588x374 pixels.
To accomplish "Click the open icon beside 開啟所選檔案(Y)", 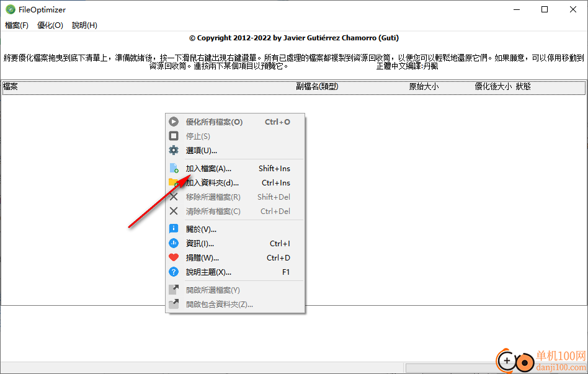I will tap(174, 289).
